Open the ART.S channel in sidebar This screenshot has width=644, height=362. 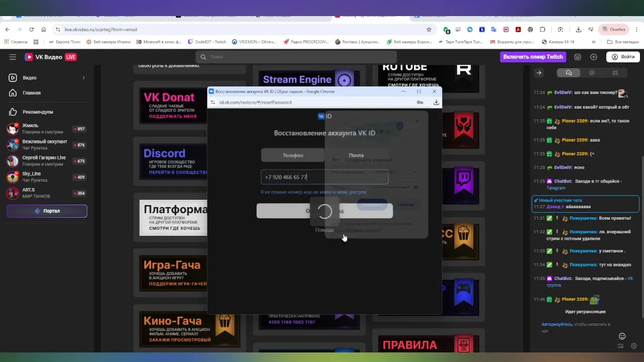47,193
